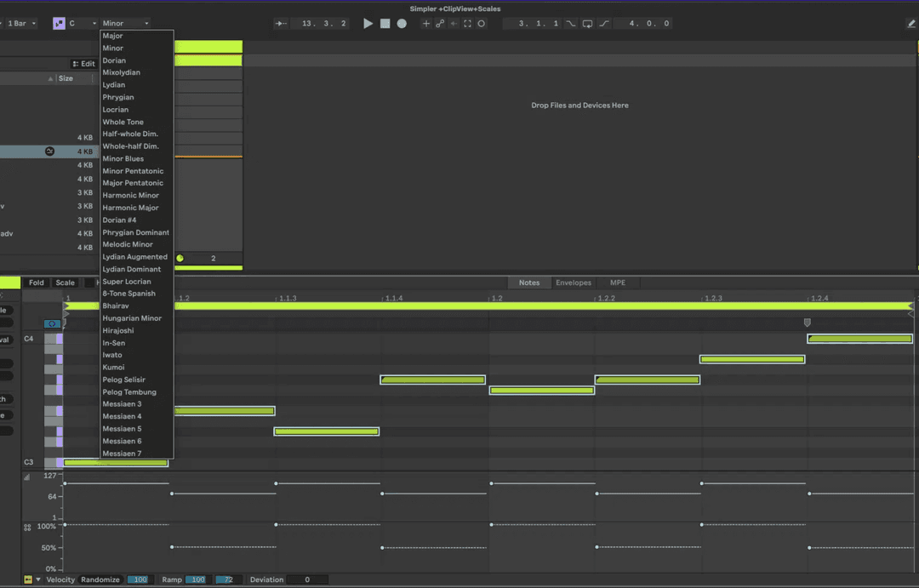
Task: Toggle MIDI Arrangement Overdub plus icon
Action: pyautogui.click(x=426, y=24)
